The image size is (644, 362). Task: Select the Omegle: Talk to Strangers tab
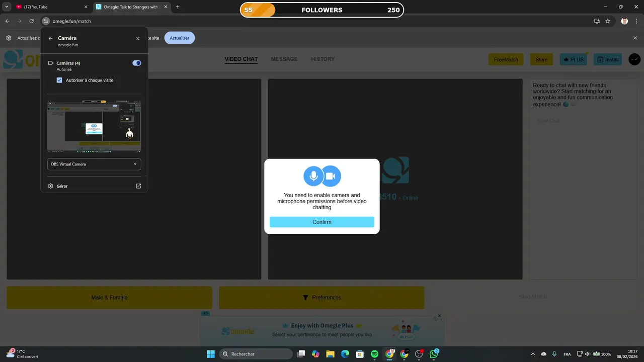[x=132, y=7]
